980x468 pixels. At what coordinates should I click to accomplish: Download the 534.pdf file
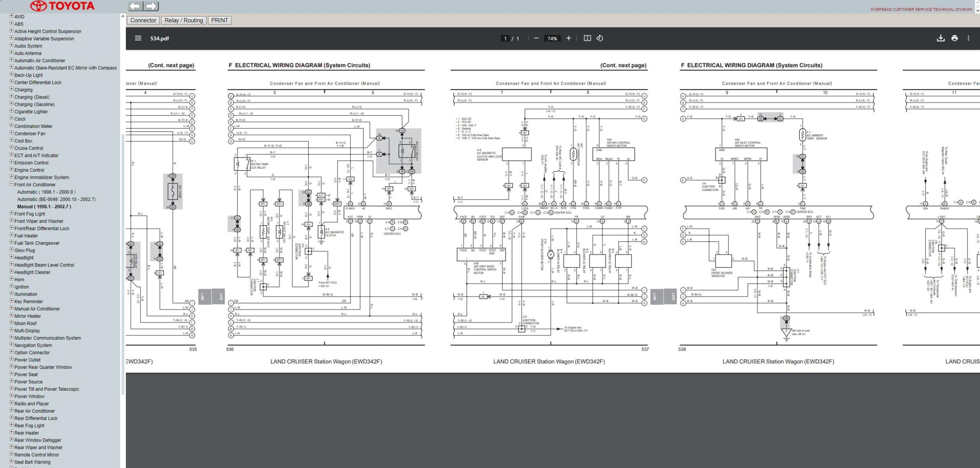click(x=940, y=38)
